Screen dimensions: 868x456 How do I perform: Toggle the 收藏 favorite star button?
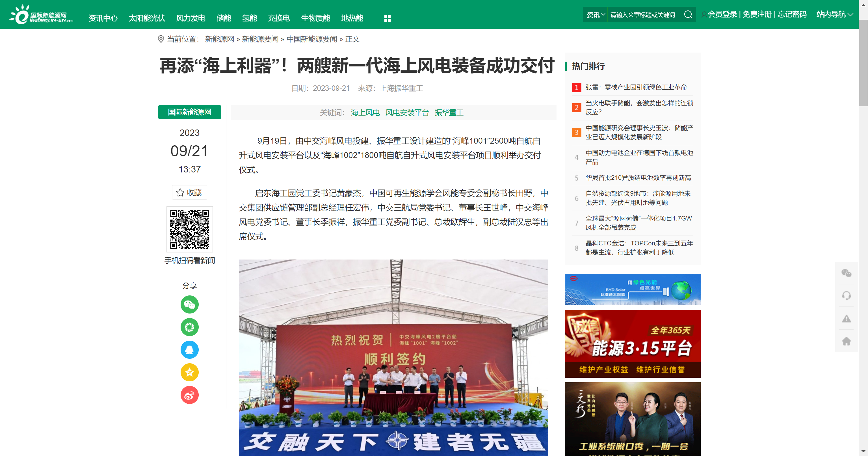(189, 193)
